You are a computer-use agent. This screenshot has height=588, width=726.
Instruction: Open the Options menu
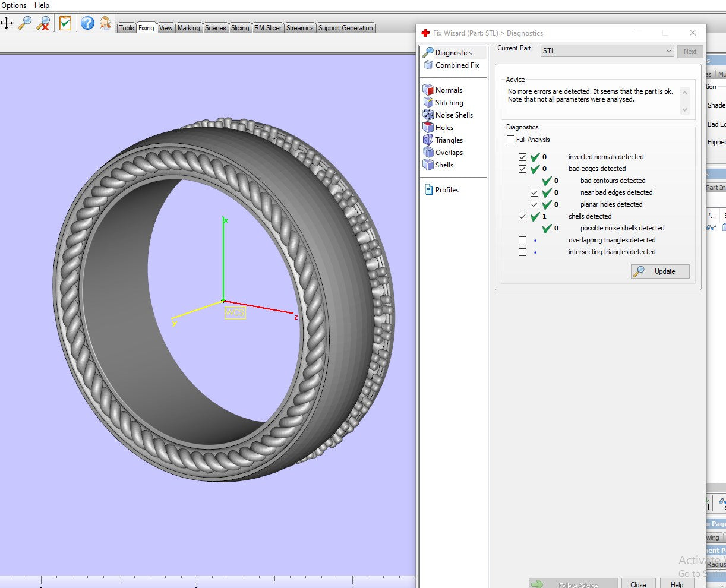point(14,5)
